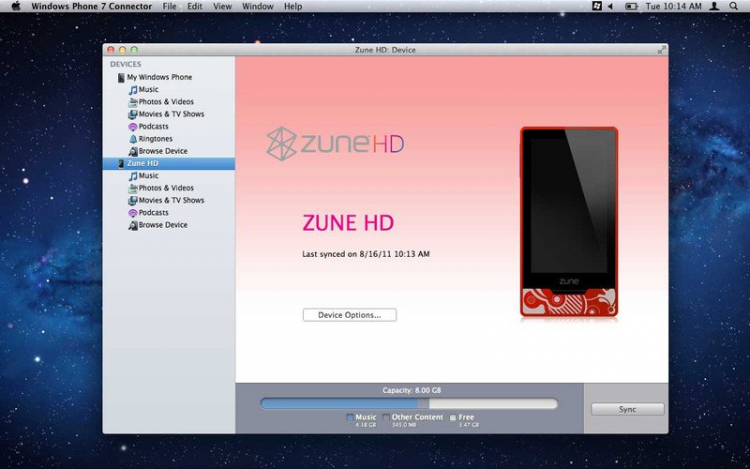Open the Edit menu
750x469 pixels.
pos(195,6)
